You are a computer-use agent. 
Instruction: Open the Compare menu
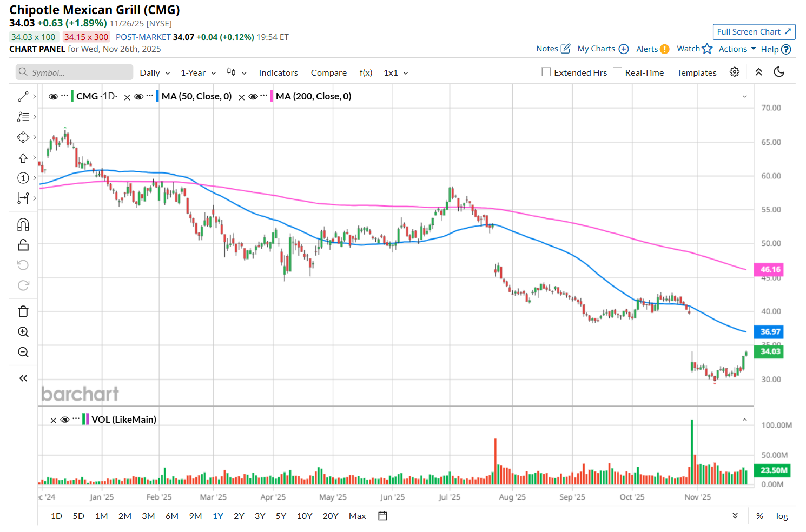click(329, 72)
